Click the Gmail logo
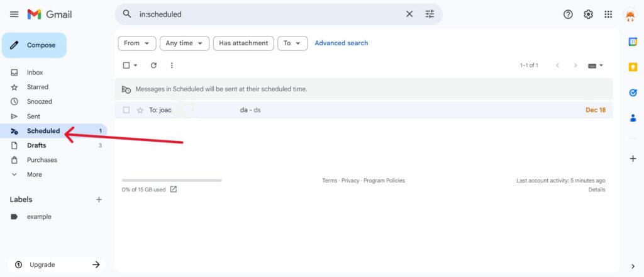The image size is (644, 277). 49,14
